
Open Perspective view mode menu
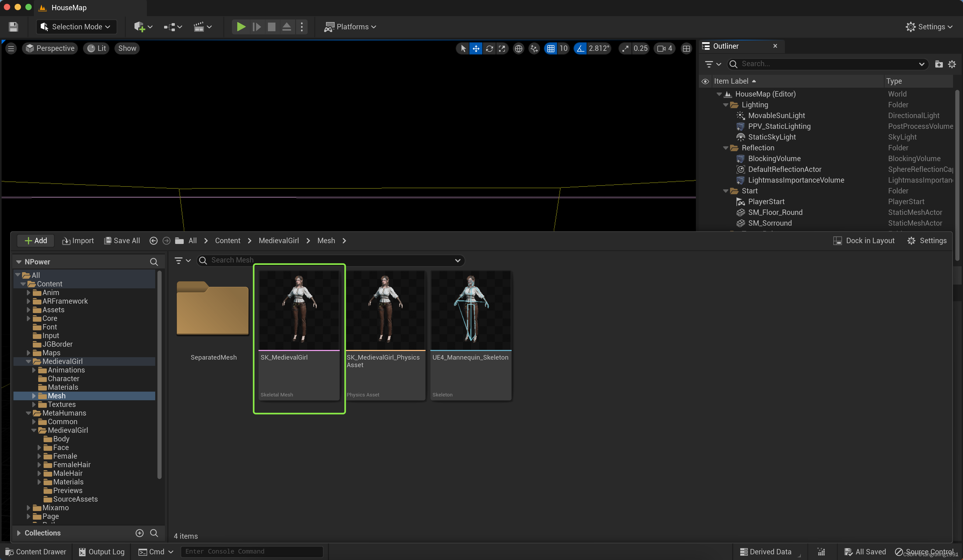(x=50, y=48)
